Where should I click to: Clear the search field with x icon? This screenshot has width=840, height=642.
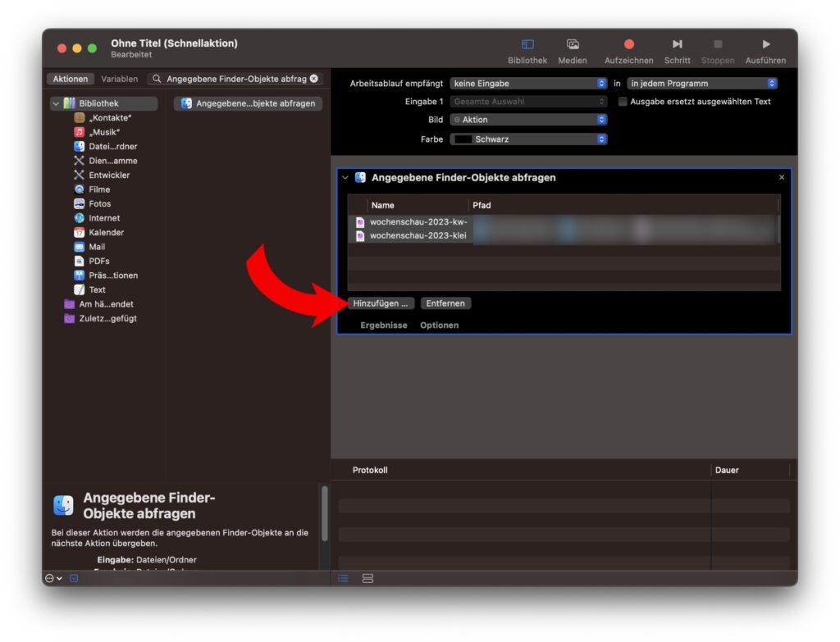314,79
